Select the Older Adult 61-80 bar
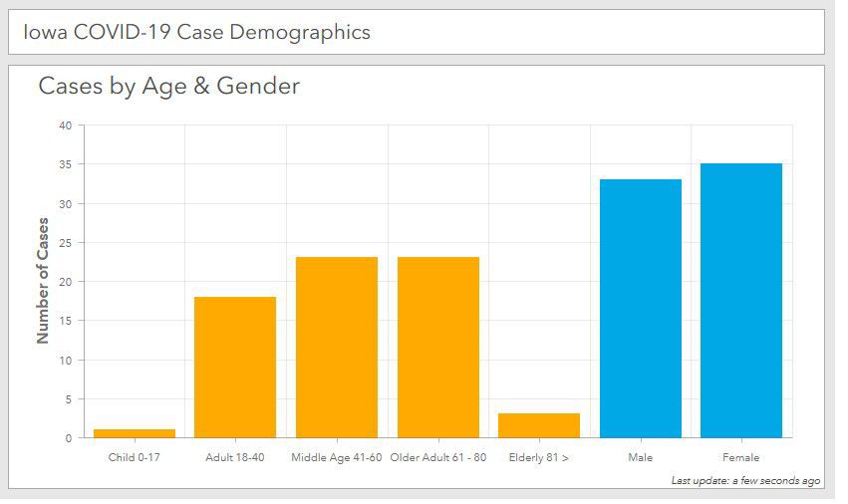Viewport: 848px width, 504px height. click(x=438, y=348)
